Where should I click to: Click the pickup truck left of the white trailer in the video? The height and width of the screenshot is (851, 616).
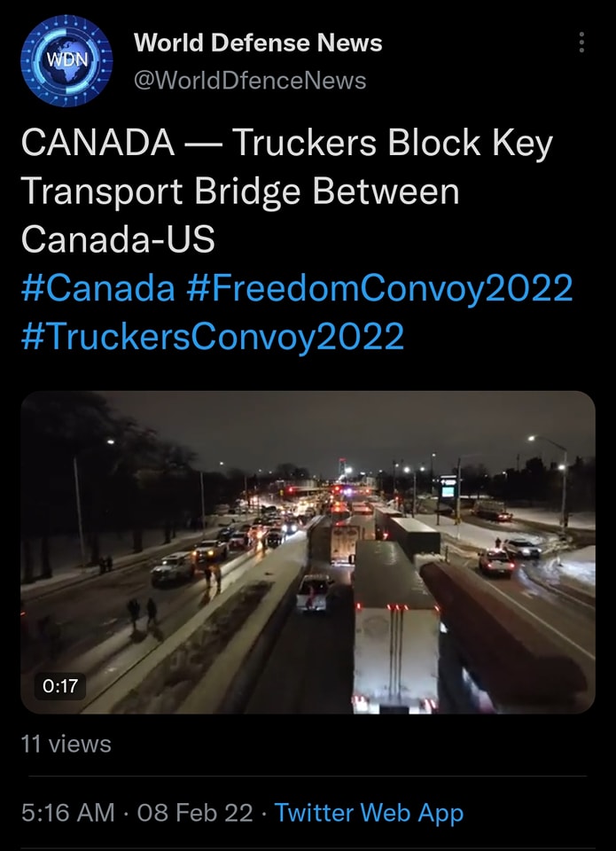(x=314, y=592)
